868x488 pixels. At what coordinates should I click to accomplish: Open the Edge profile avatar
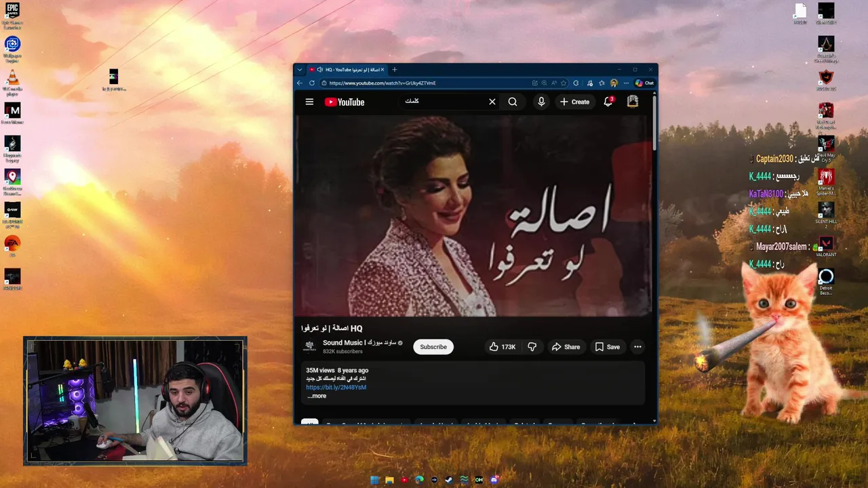pyautogui.click(x=614, y=83)
